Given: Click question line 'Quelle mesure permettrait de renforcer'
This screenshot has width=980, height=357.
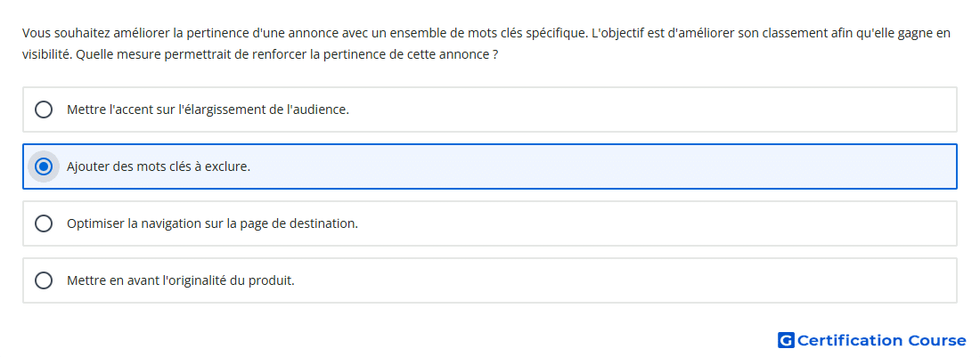Looking at the screenshot, I should (287, 54).
